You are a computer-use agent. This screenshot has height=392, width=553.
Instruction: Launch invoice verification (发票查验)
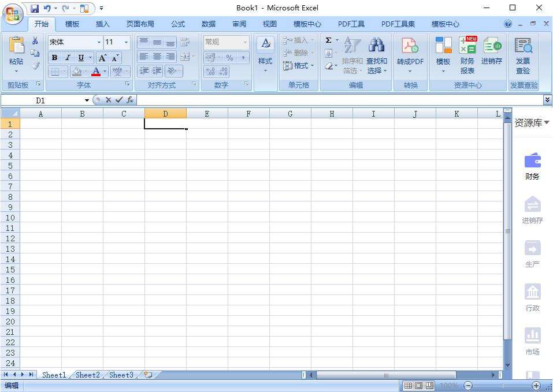pos(524,55)
